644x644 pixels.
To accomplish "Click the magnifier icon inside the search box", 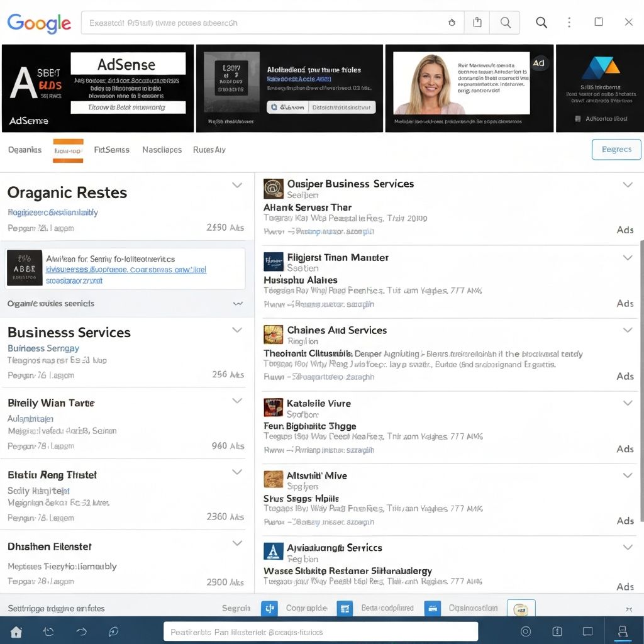I will (x=505, y=23).
